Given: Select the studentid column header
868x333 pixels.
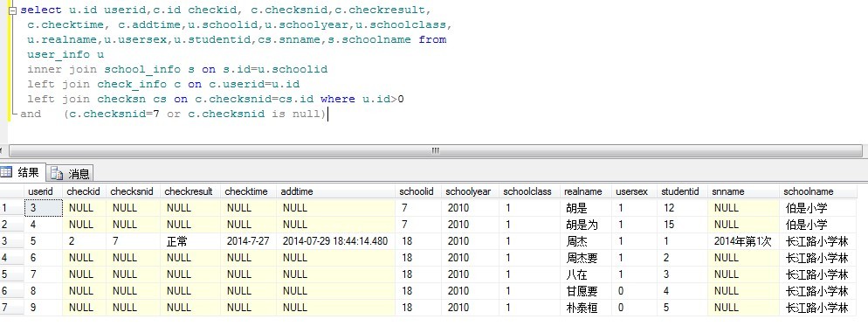Looking at the screenshot, I should tap(682, 191).
